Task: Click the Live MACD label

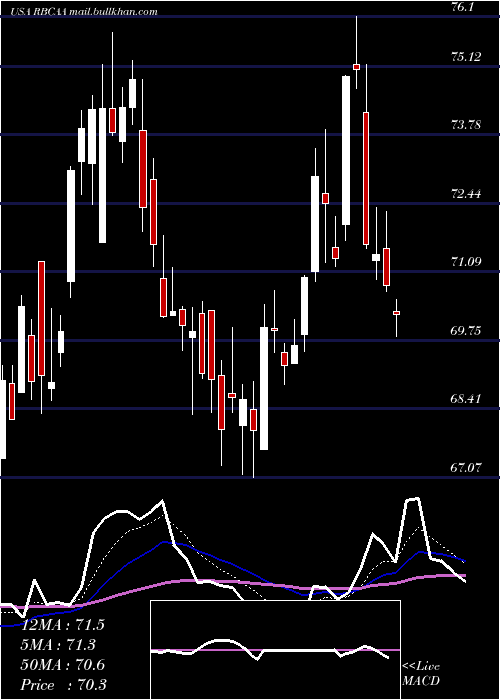Action: click(x=421, y=673)
